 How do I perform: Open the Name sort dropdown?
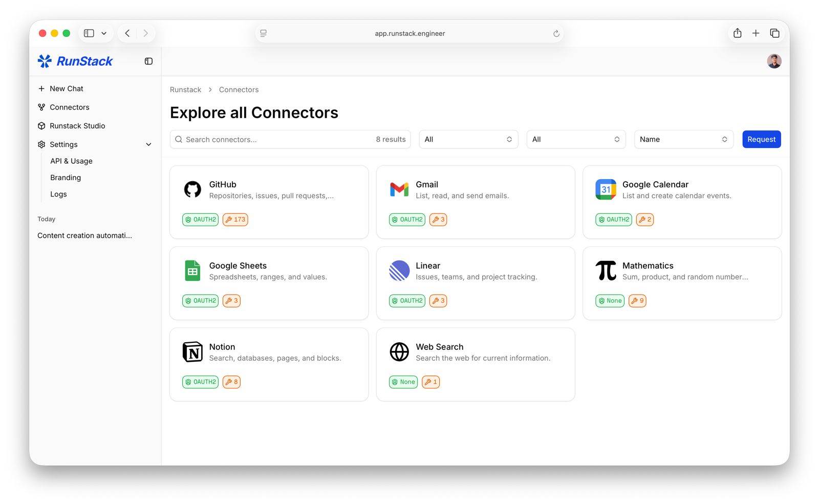683,139
